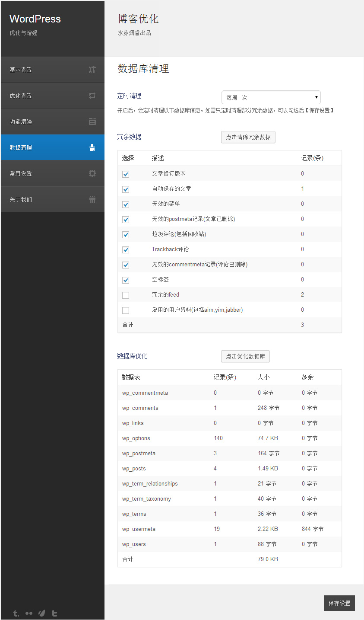
Task: Click the 844 字节 overhead value
Action: click(313, 529)
